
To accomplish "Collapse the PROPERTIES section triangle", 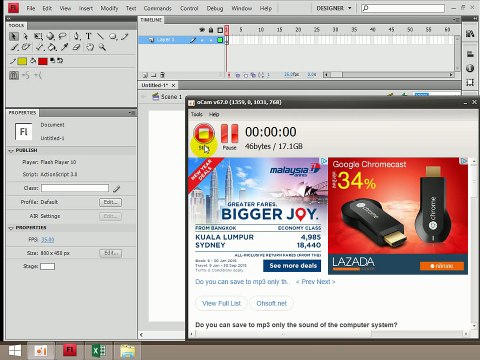I will coord(11,228).
